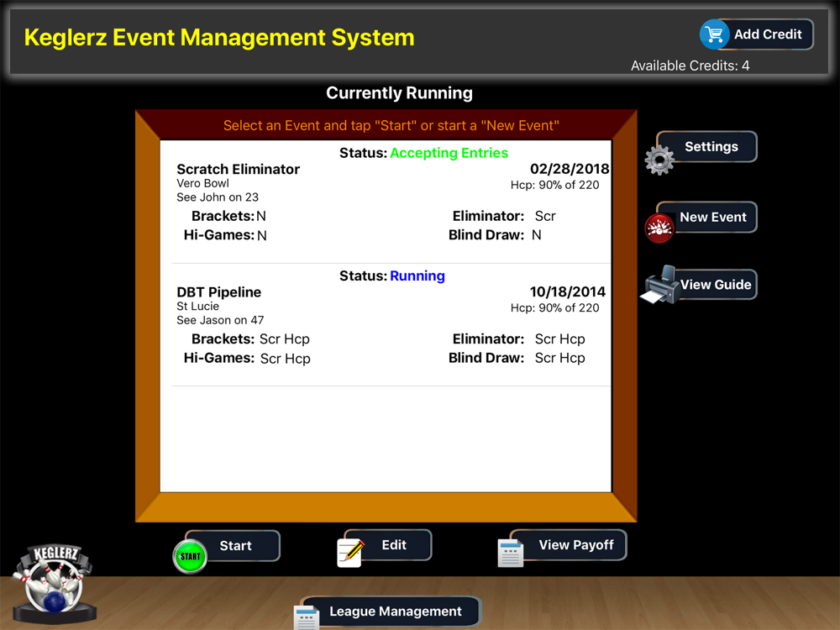Click Blind Draw N value in Scratch Eliminator
The width and height of the screenshot is (840, 630).
pos(536,235)
